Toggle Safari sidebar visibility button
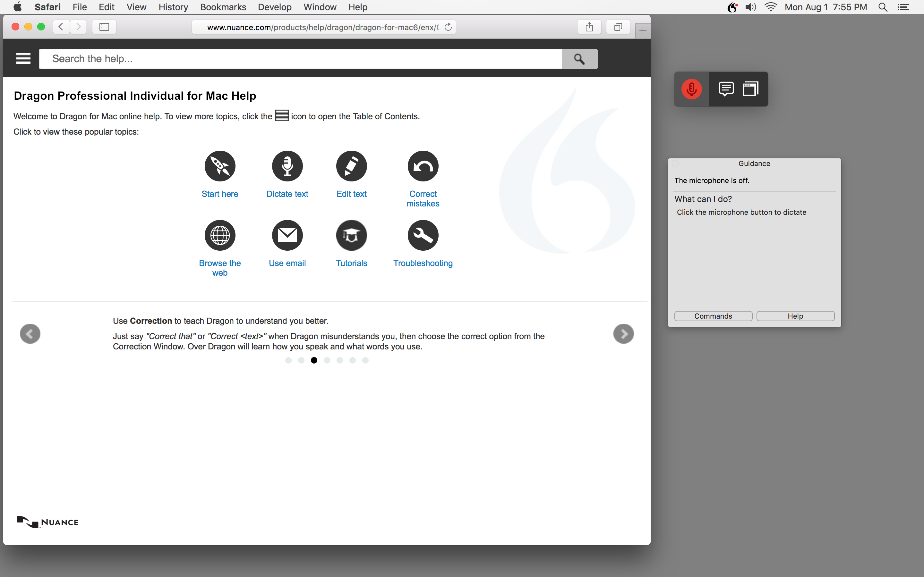 pos(104,27)
